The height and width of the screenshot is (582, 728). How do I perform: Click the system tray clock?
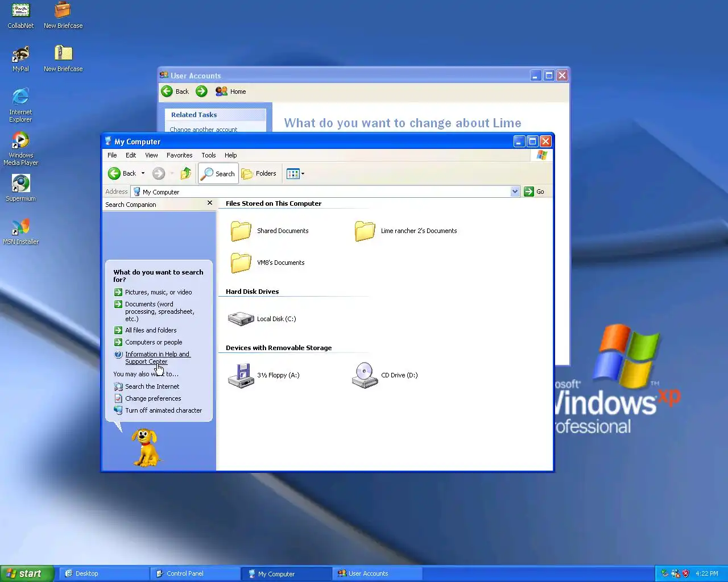(706, 573)
